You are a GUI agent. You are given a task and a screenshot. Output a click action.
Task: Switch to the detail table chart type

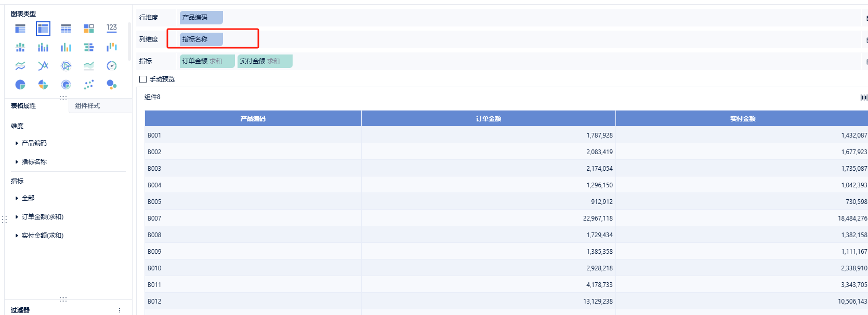tap(66, 29)
